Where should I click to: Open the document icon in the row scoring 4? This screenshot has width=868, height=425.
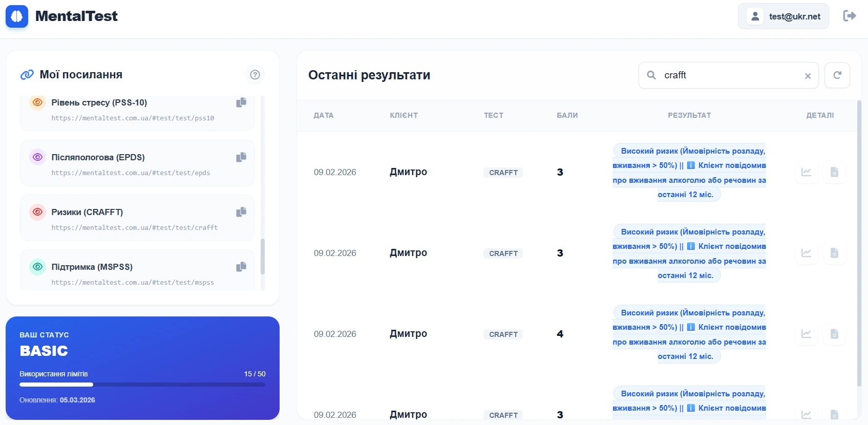point(834,334)
